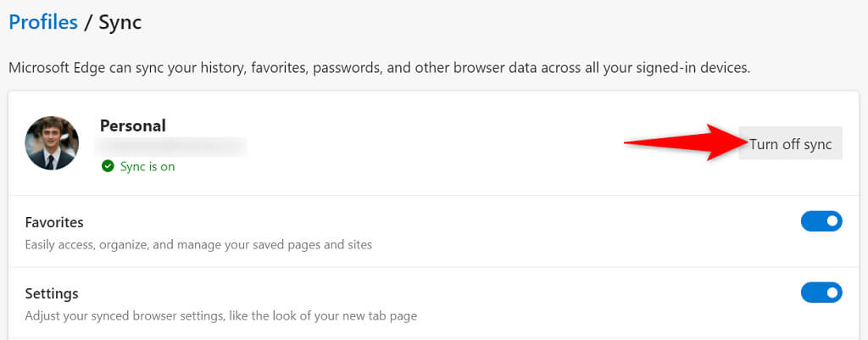Click the Microsoft Edge sync explanation sentence
Screen dimensions: 868x340
[379, 68]
